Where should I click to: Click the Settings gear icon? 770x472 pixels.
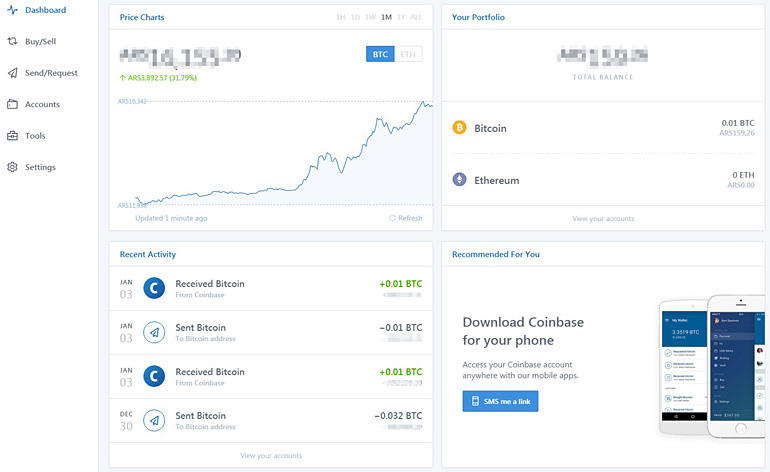pyautogui.click(x=12, y=167)
